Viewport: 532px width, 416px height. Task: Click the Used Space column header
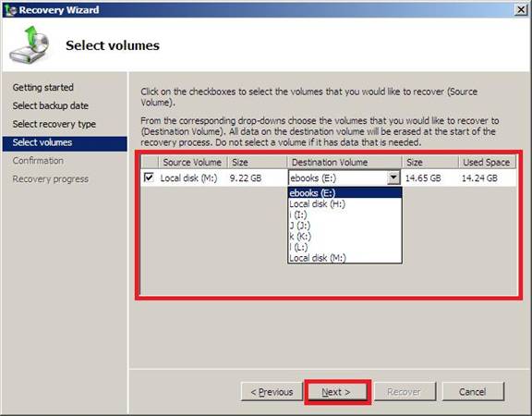488,163
